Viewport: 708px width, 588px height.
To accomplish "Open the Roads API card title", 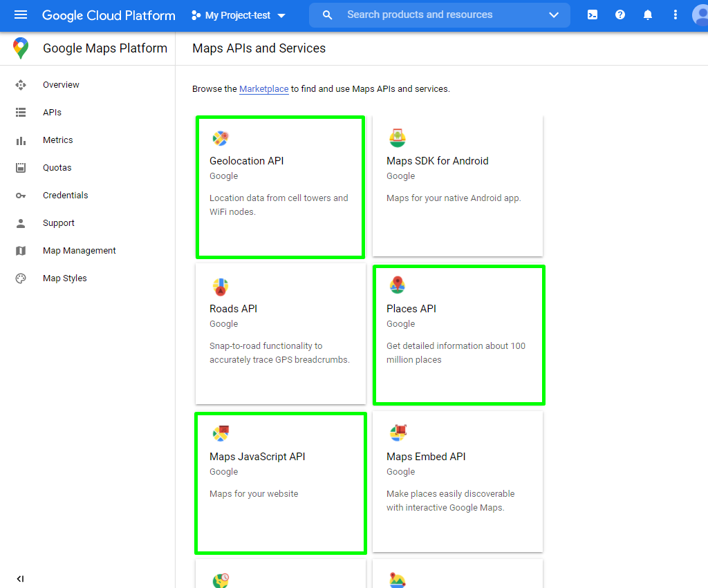I will tap(233, 309).
